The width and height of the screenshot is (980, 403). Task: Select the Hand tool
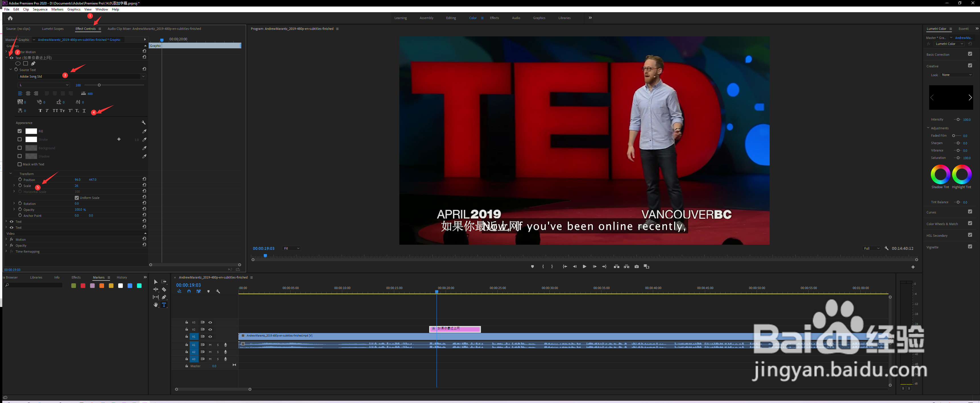tap(155, 305)
